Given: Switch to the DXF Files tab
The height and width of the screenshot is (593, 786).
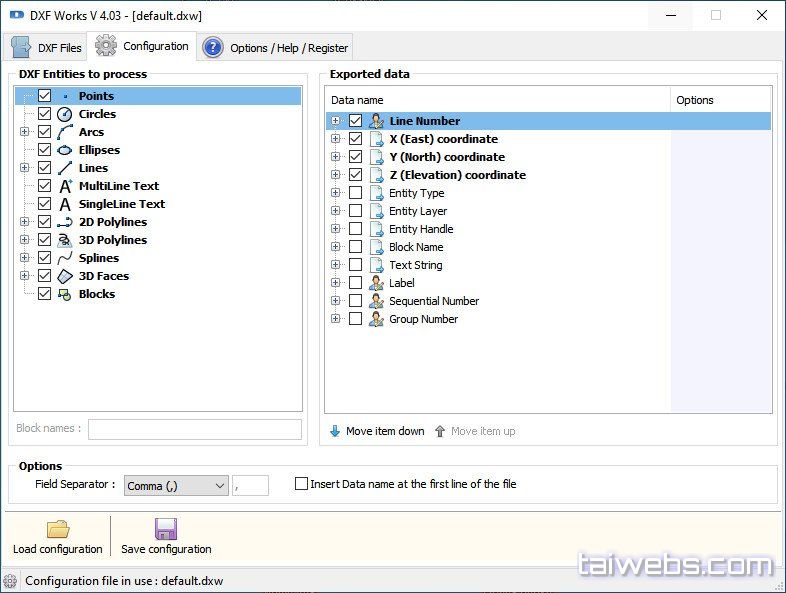Looking at the screenshot, I should pos(46,47).
